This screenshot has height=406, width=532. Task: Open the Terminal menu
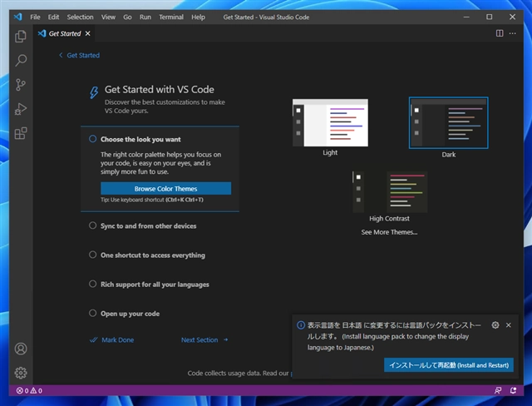(171, 17)
